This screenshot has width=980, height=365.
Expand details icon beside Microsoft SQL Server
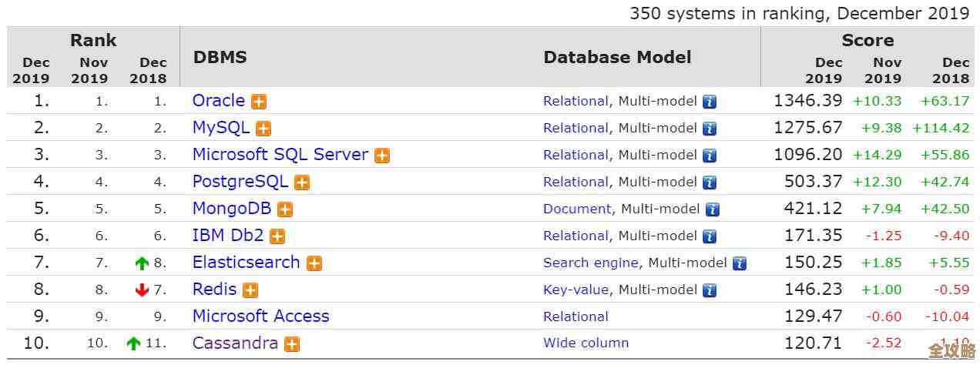point(382,156)
